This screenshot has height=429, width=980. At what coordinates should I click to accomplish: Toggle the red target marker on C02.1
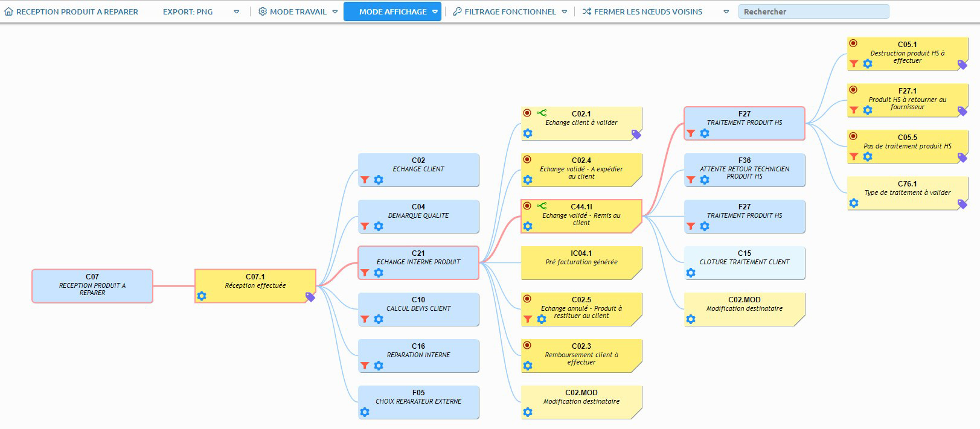pyautogui.click(x=527, y=113)
